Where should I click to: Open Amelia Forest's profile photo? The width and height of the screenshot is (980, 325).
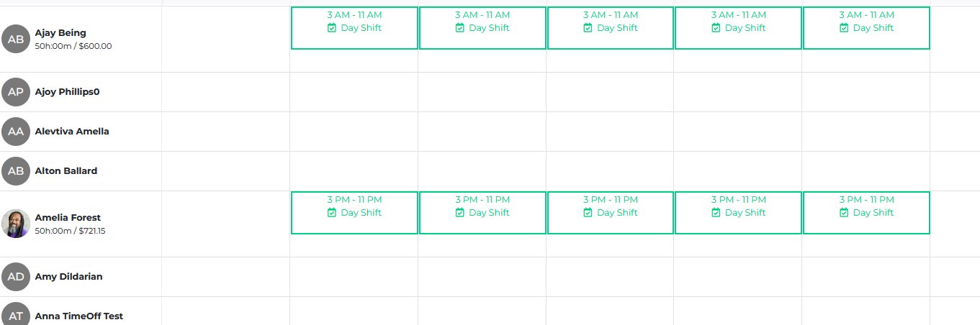16,224
